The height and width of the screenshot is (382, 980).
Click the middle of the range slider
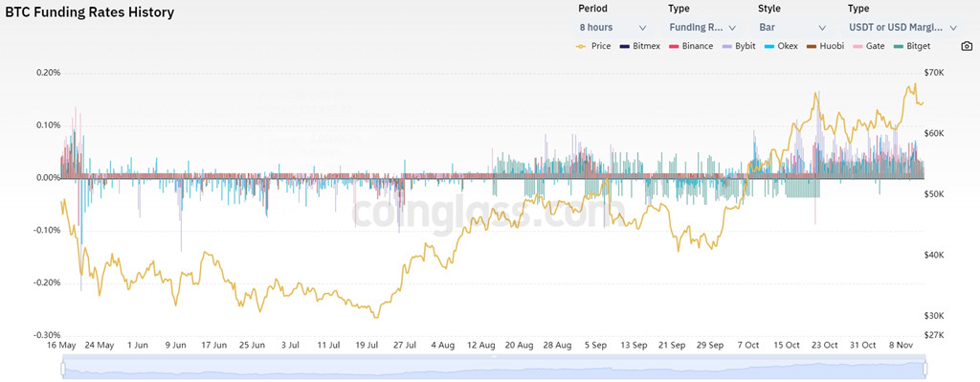pos(495,368)
